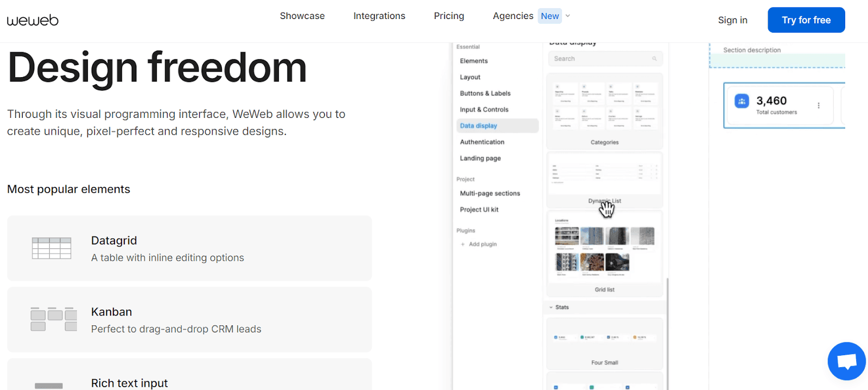
Task: Click the Datagrid table icon
Action: tap(52, 248)
